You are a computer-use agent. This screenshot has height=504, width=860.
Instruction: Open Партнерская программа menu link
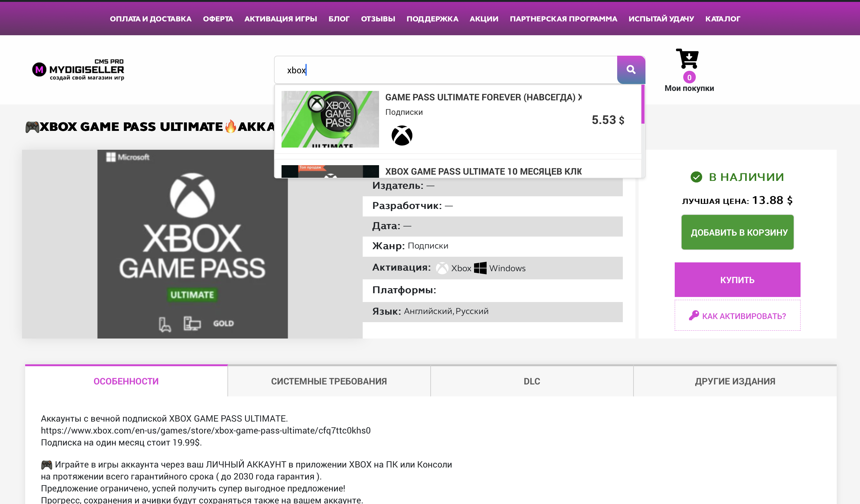click(x=563, y=19)
